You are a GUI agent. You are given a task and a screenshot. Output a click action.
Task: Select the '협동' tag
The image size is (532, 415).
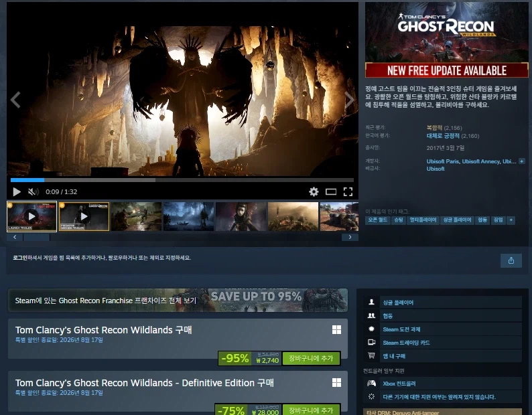(x=482, y=220)
